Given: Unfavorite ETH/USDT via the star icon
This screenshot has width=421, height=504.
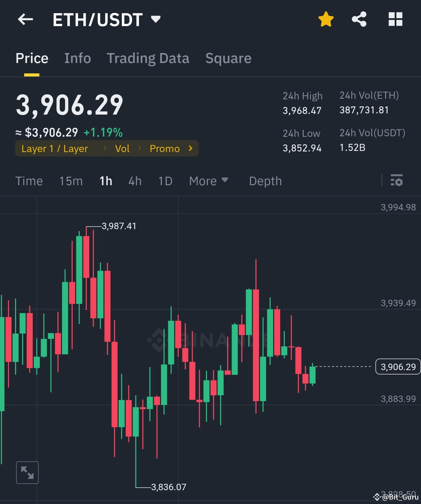Looking at the screenshot, I should click(x=326, y=19).
